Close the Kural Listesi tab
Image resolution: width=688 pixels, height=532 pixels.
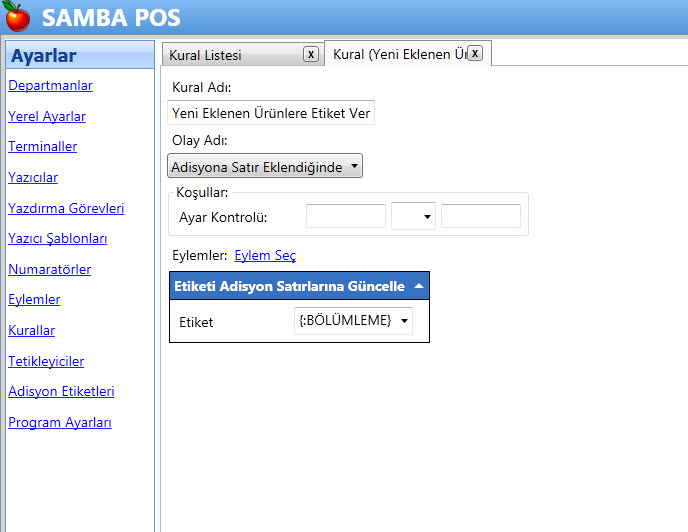(x=311, y=54)
